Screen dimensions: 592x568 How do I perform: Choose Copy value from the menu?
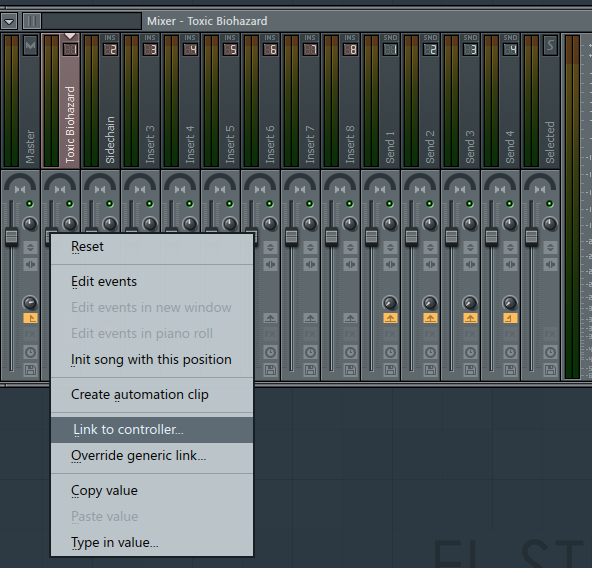[x=152, y=491]
